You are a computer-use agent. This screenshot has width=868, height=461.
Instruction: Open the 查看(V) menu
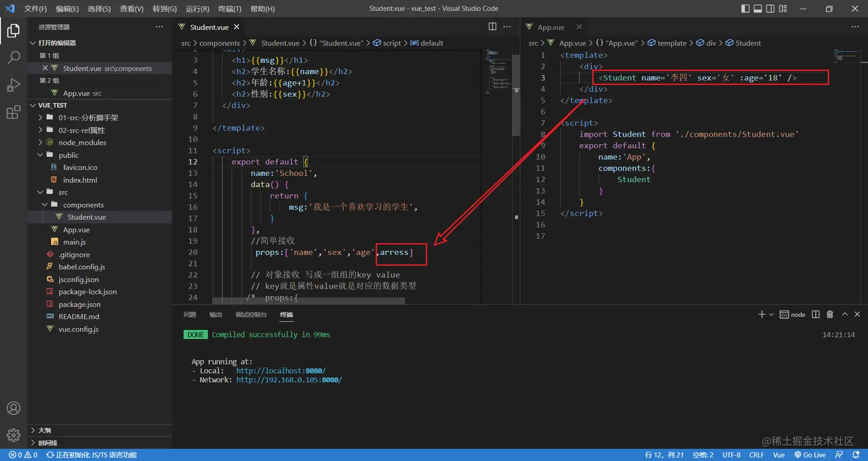click(x=132, y=9)
